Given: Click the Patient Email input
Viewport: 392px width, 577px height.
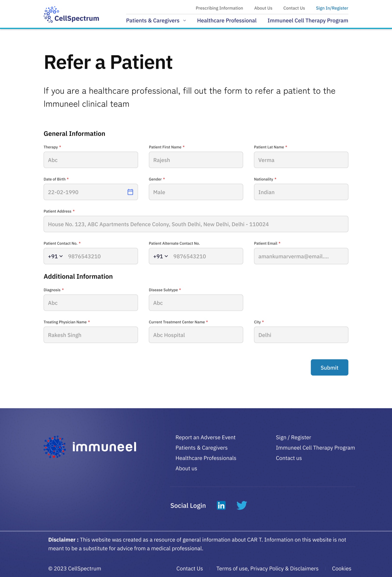Looking at the screenshot, I should tap(301, 256).
